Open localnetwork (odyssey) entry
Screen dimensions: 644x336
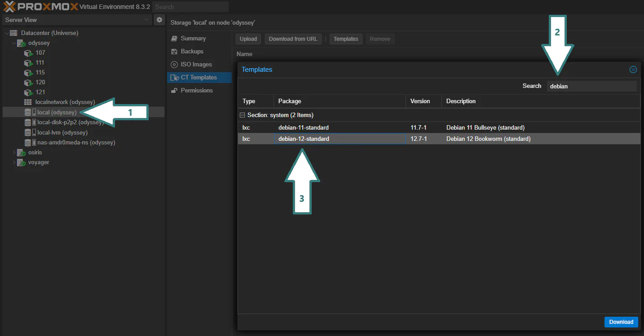click(65, 102)
